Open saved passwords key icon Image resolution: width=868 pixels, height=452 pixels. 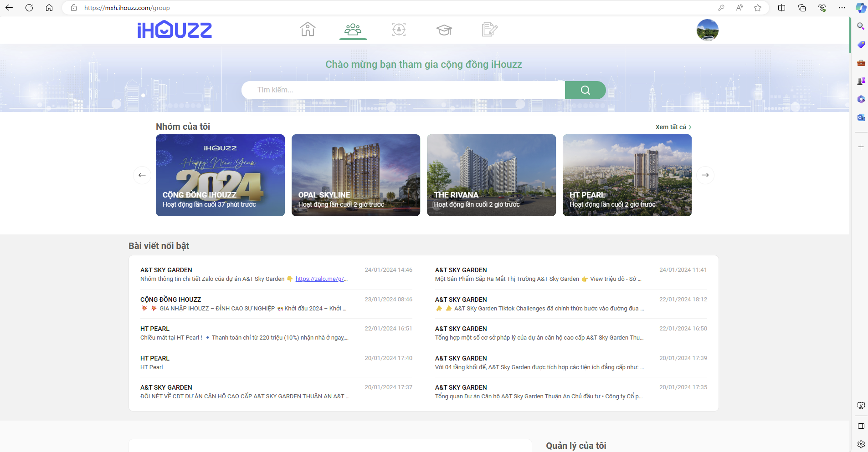(721, 8)
